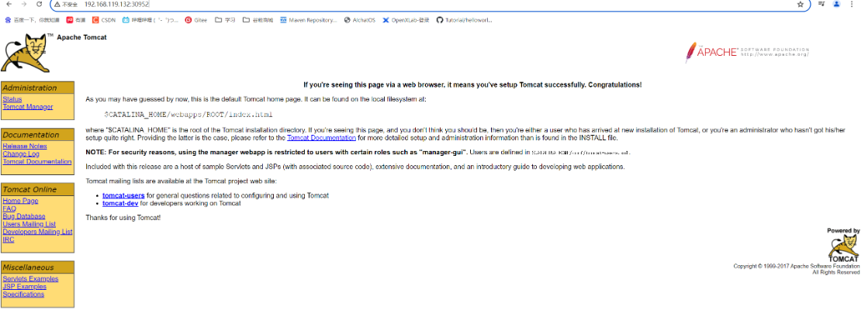The width and height of the screenshot is (868, 317).
Task: Click the Apache Software Foundation feather logo
Action: click(x=747, y=53)
